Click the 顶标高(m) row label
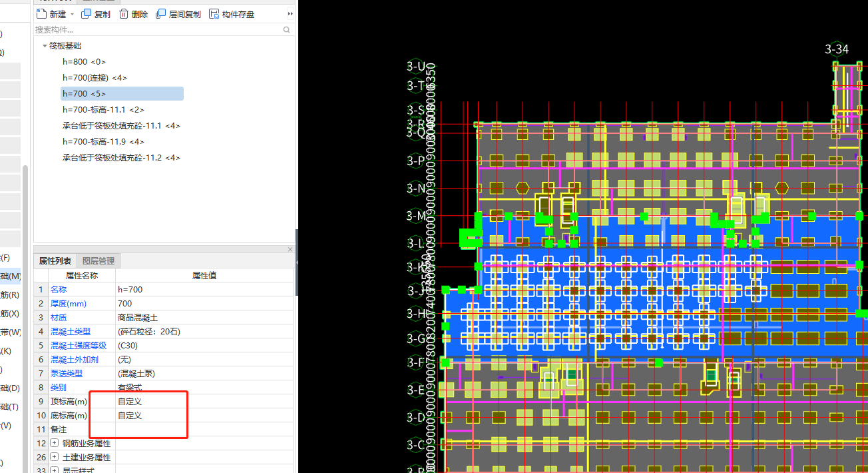Screen dimensions: 868x473 click(69, 402)
